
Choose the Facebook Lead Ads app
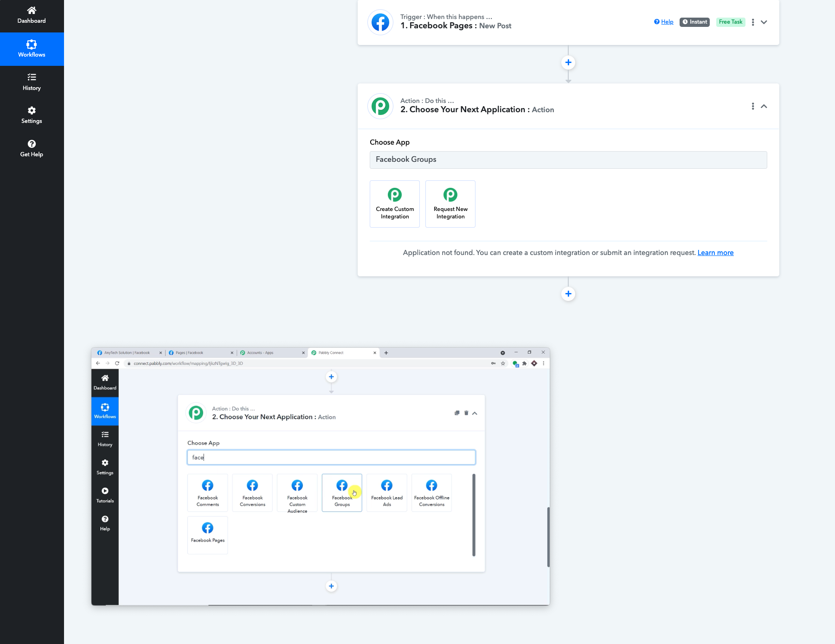point(387,493)
